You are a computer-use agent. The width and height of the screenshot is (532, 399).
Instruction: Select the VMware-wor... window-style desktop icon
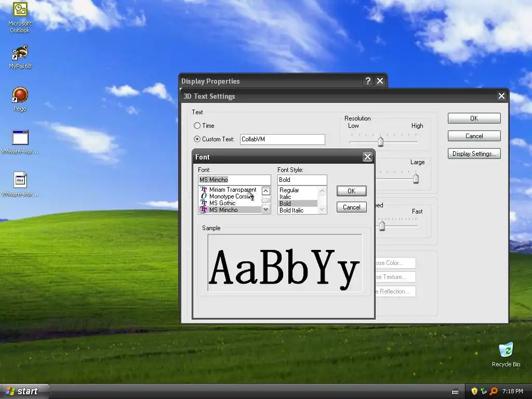point(20,142)
